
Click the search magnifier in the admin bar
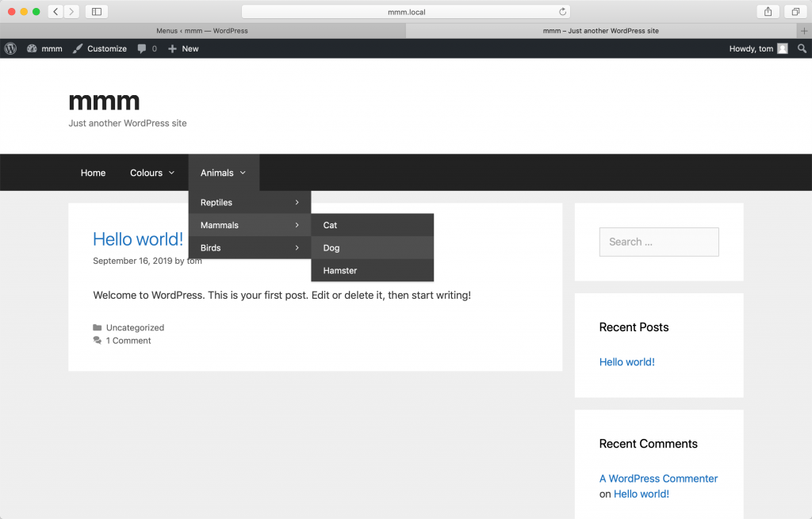[802, 48]
